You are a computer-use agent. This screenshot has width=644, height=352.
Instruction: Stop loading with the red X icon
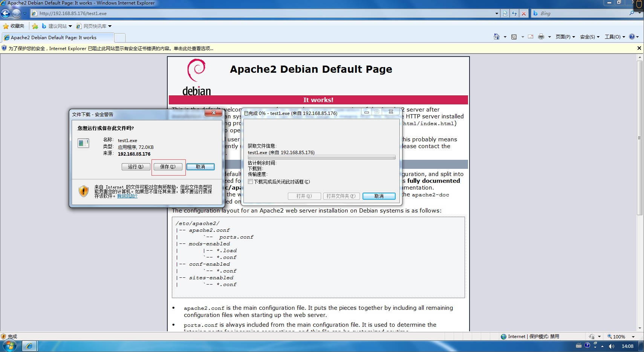click(x=524, y=14)
